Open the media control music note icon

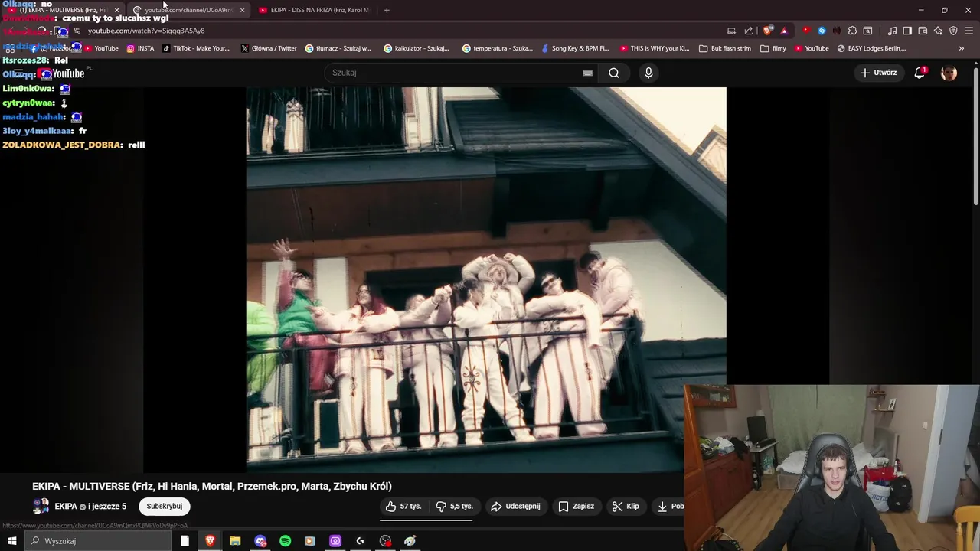[x=892, y=31]
